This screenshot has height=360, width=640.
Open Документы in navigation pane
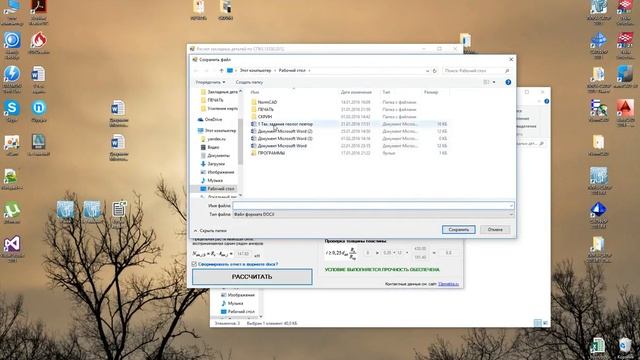tap(218, 156)
